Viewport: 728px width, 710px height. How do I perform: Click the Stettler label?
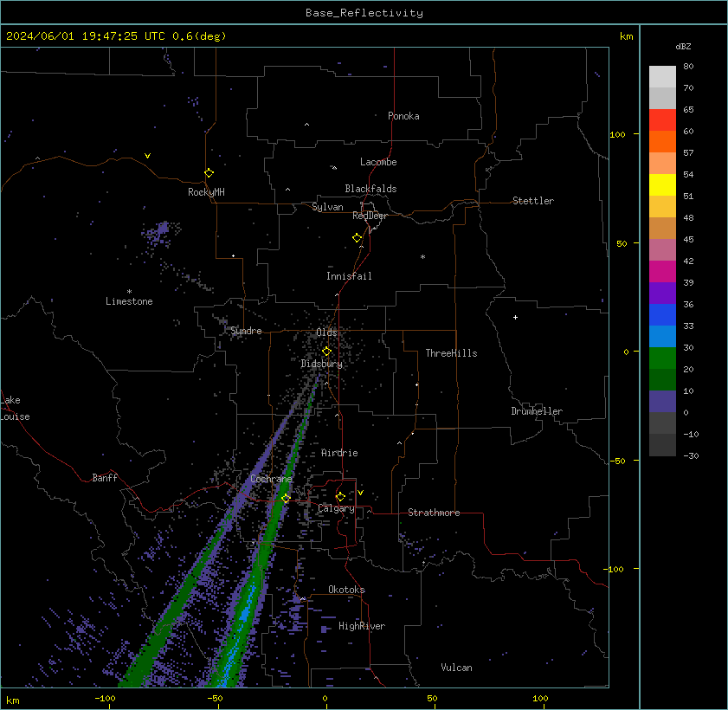[533, 201]
